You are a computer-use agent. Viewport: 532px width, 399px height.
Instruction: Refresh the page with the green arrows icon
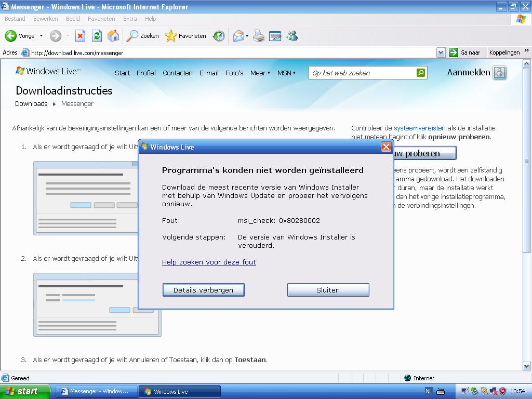click(x=97, y=36)
